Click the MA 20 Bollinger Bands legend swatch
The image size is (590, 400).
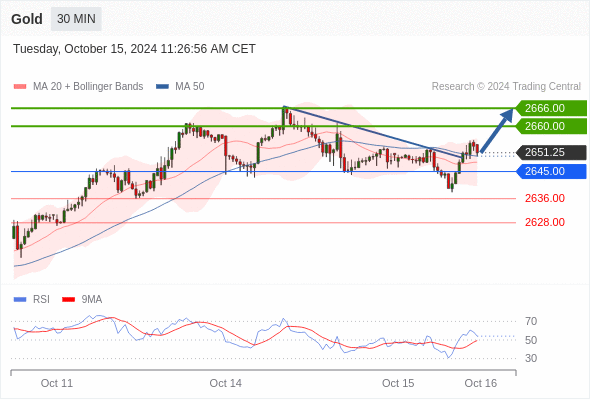tap(20, 87)
